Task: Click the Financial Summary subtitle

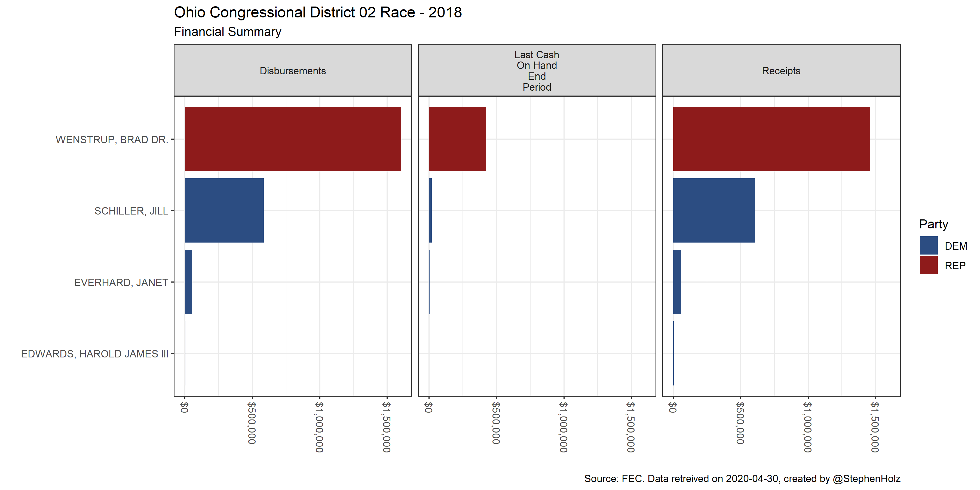Action: (228, 32)
